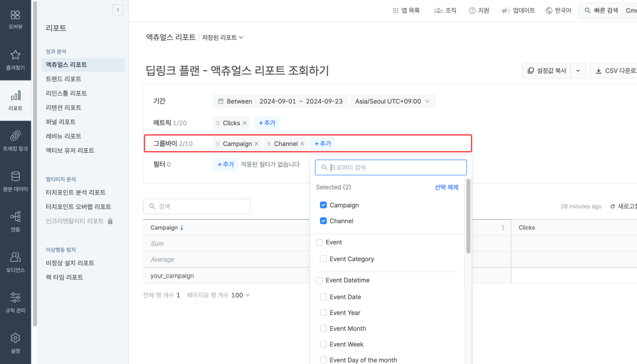Open arrow next to 설정값 복사

[x=578, y=71]
